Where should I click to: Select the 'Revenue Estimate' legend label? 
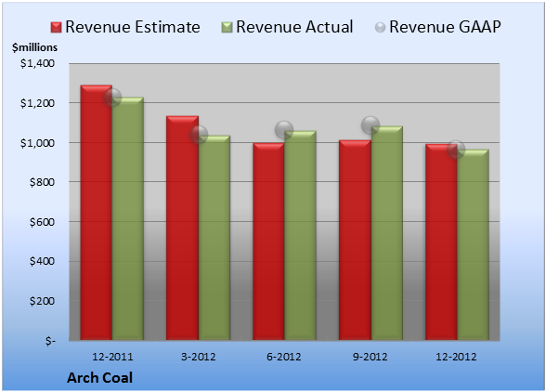point(133,27)
